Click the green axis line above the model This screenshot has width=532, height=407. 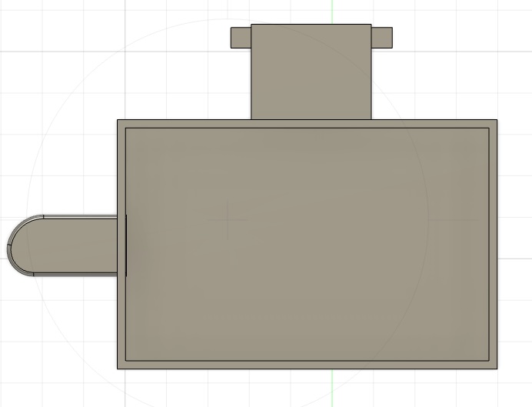pyautogui.click(x=332, y=11)
